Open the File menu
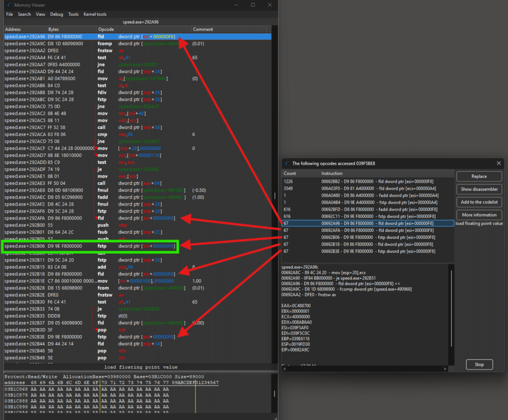Image resolution: width=508 pixels, height=420 pixels. [x=9, y=14]
